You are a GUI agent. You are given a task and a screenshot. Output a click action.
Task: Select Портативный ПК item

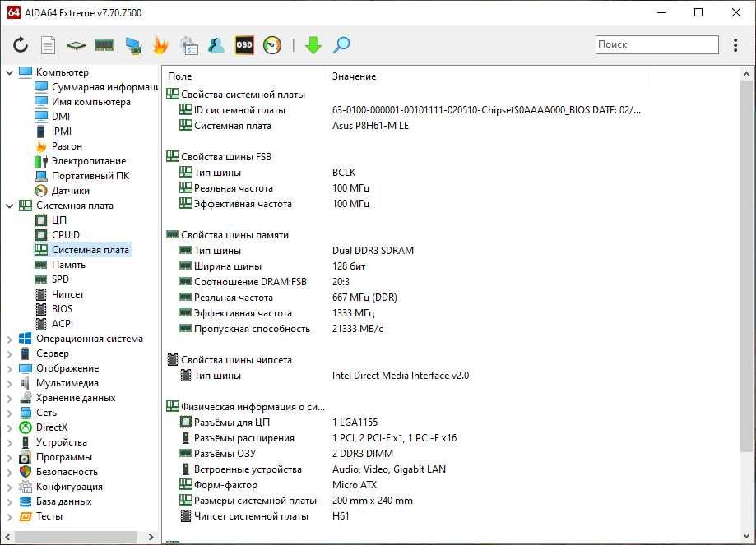(x=82, y=176)
